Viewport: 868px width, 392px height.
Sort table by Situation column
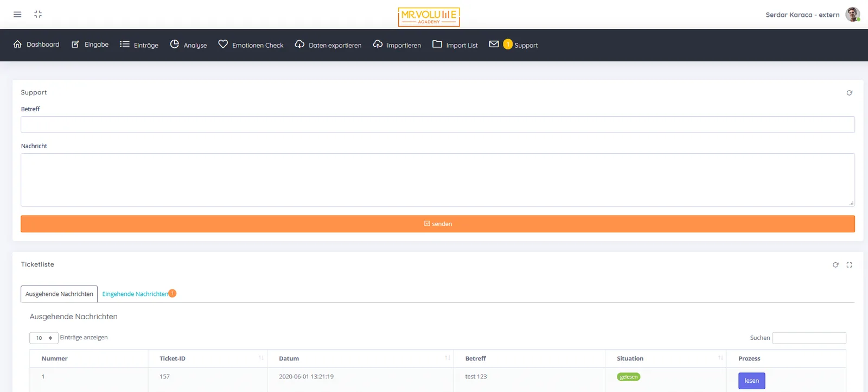click(666, 358)
